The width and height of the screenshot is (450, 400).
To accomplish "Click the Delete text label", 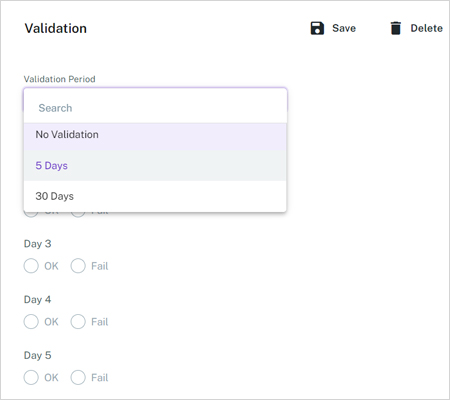I will 426,28.
